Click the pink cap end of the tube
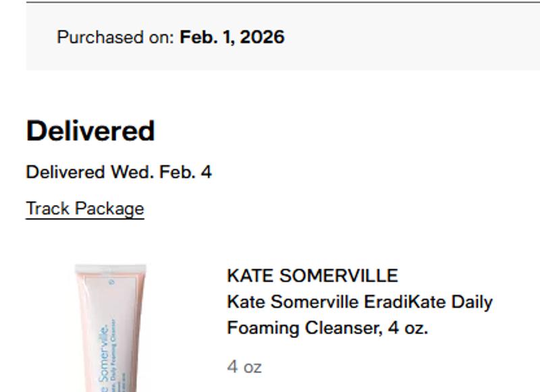Screen dimensions: 540x392 (x=110, y=269)
